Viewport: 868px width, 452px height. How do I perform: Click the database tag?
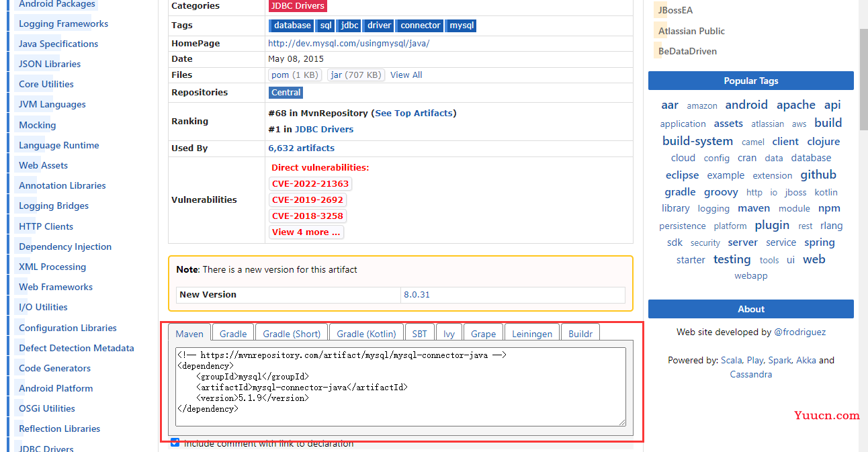click(x=291, y=26)
